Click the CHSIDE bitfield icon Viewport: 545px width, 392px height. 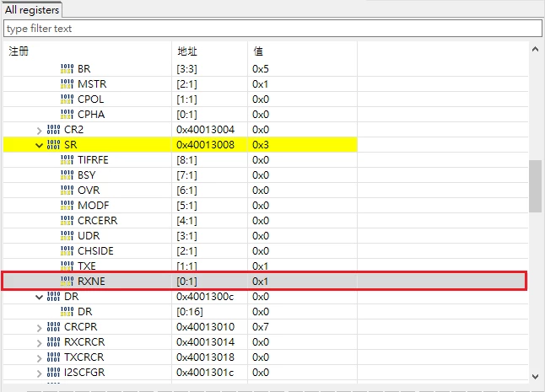click(67, 251)
